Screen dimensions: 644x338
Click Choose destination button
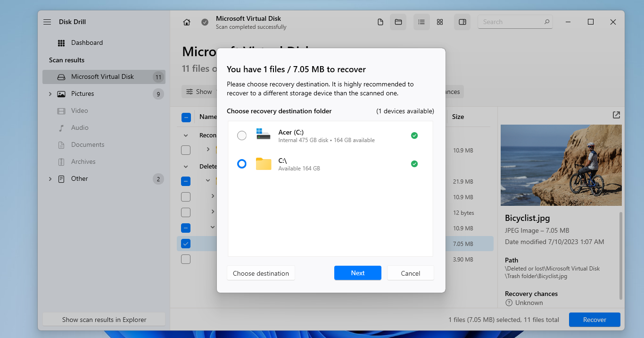click(x=261, y=273)
